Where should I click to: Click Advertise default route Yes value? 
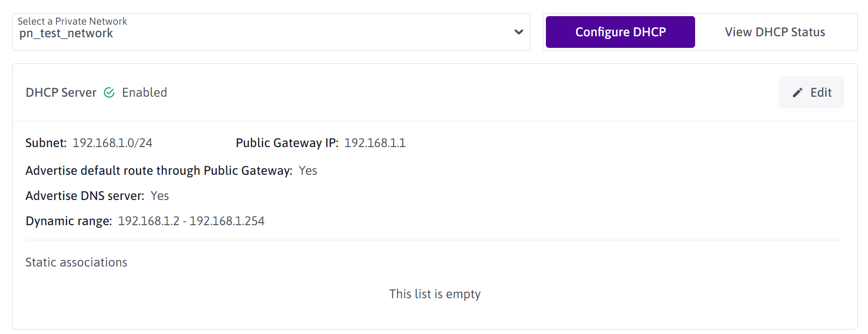point(308,170)
